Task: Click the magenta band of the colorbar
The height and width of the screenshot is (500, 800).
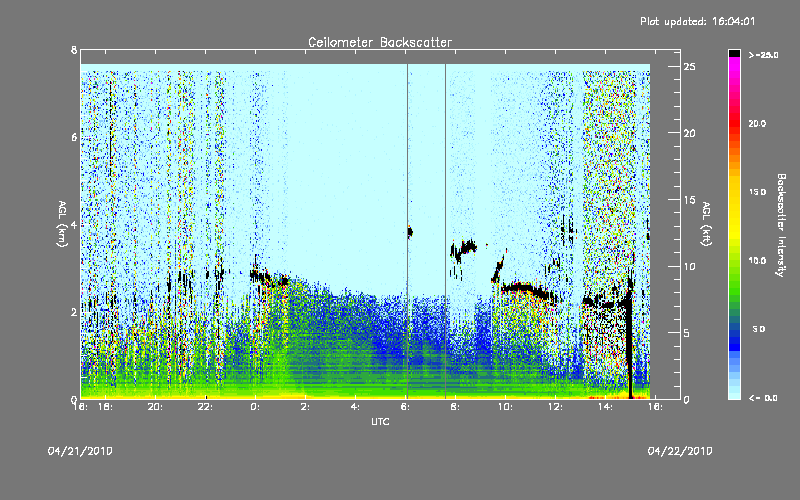Action: [734, 64]
